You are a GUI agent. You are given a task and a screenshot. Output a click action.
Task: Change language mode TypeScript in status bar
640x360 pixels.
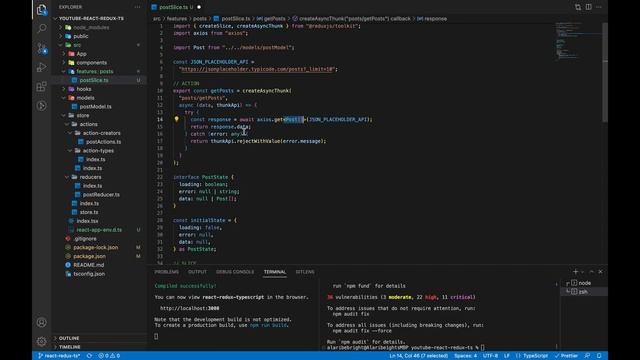[x=535, y=356]
